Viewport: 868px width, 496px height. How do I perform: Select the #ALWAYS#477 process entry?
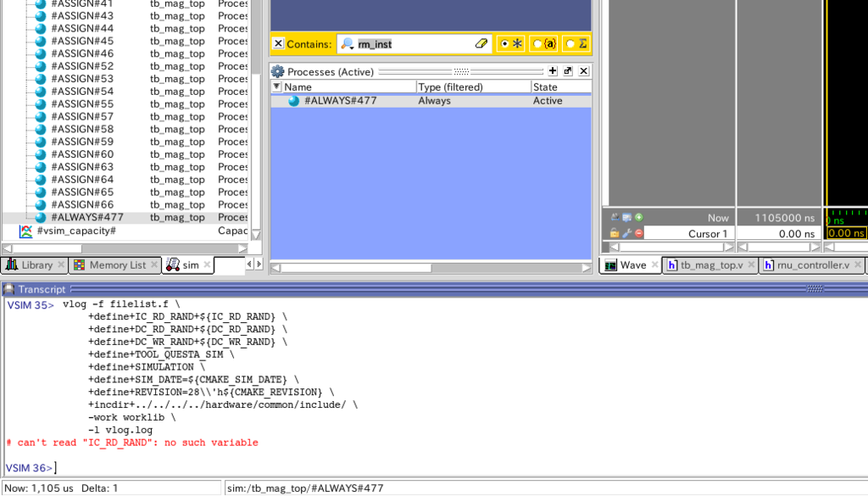(x=339, y=100)
